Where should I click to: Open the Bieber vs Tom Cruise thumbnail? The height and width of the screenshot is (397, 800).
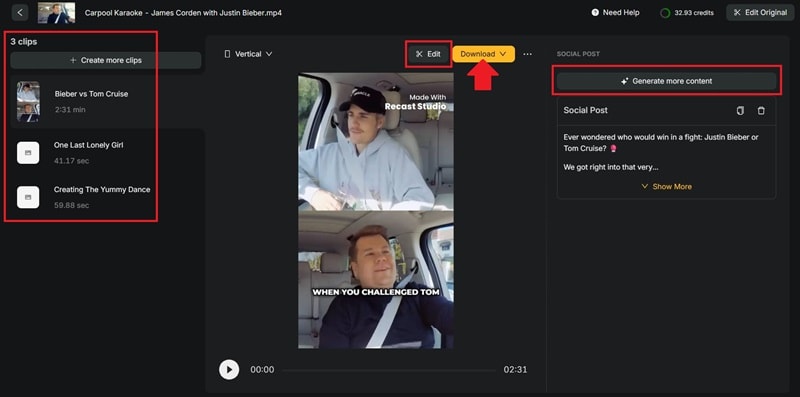click(28, 102)
